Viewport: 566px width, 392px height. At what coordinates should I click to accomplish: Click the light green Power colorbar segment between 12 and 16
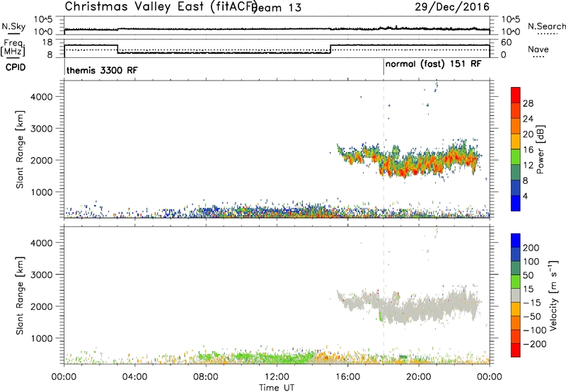coord(516,157)
